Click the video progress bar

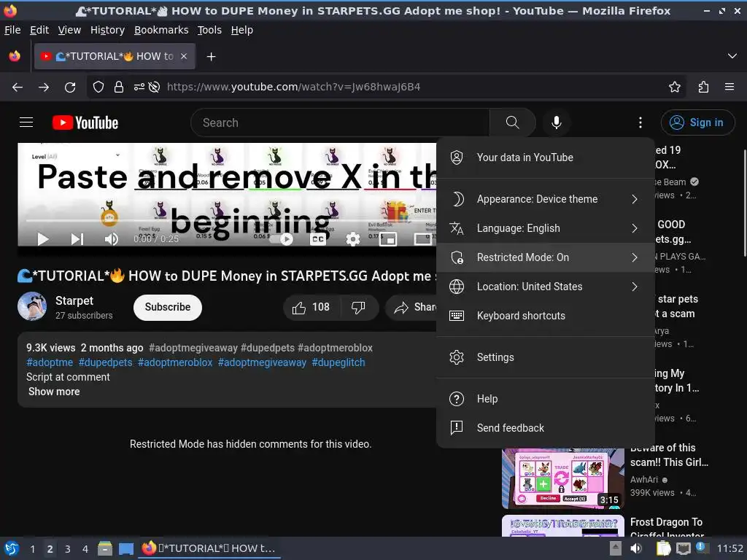(231, 221)
